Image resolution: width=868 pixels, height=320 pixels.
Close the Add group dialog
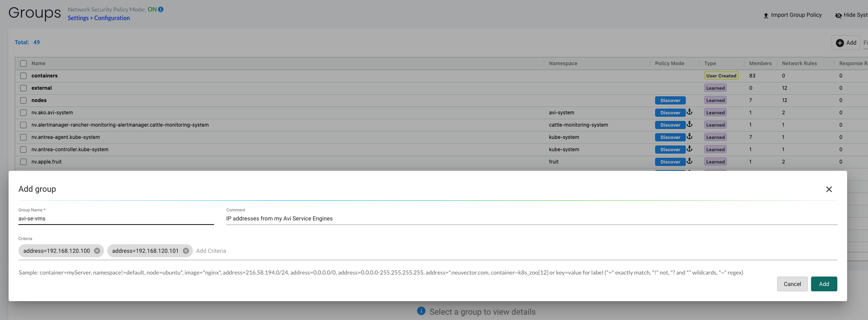point(829,189)
